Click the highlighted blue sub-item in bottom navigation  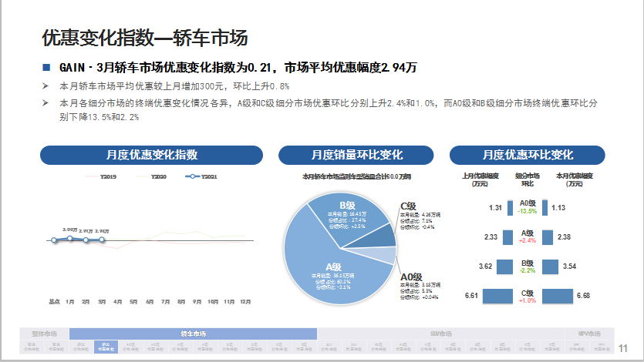click(105, 347)
